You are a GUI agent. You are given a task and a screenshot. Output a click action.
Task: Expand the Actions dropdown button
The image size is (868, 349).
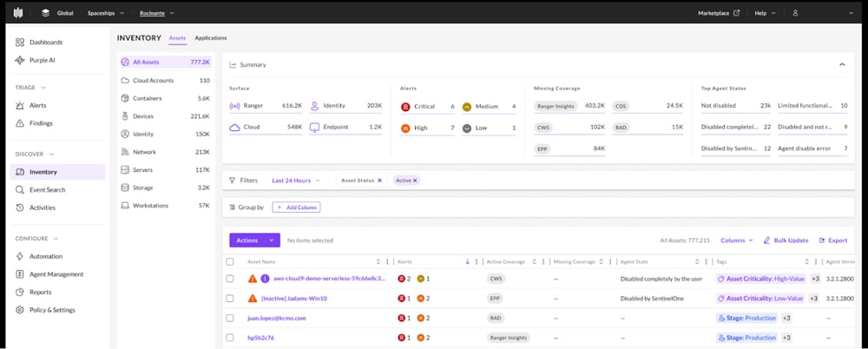coord(254,240)
